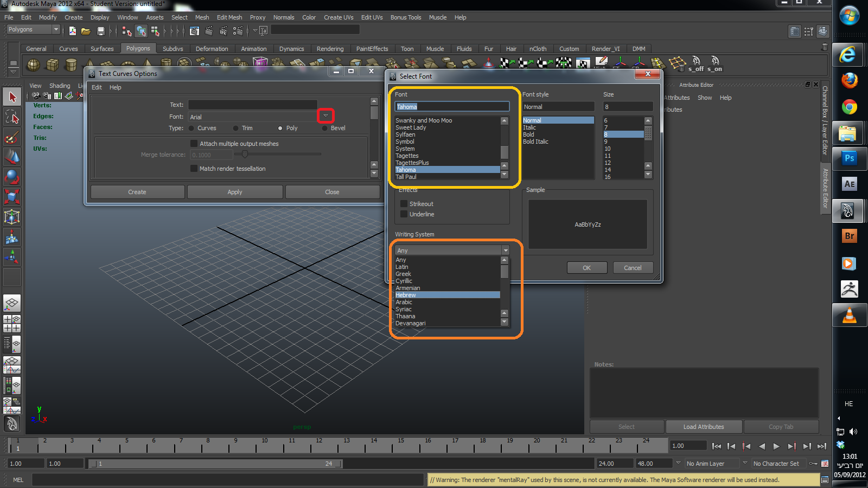
Task: Select the Bevel type radio button
Action: pos(324,129)
